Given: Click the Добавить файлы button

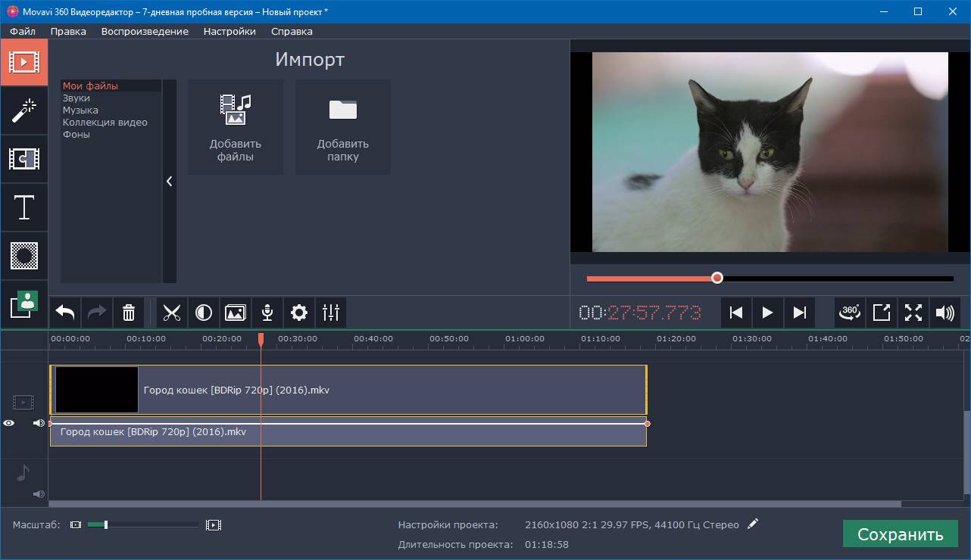Looking at the screenshot, I should tap(236, 127).
